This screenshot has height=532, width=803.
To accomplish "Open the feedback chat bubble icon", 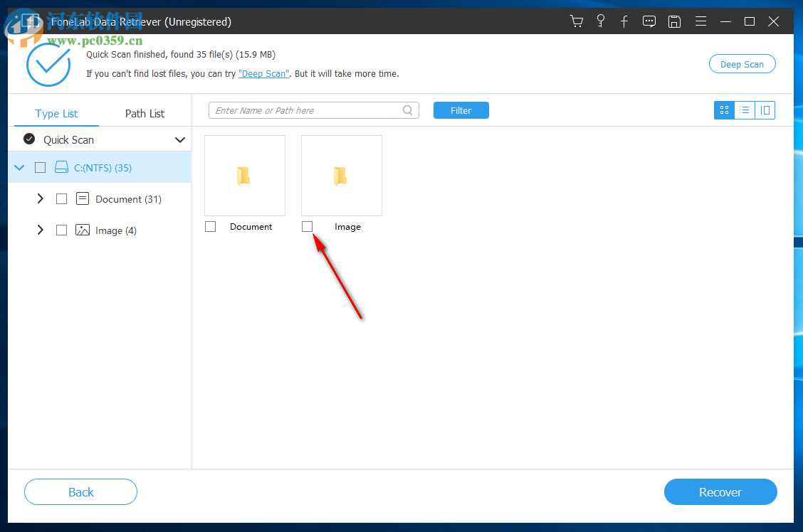I will point(649,21).
